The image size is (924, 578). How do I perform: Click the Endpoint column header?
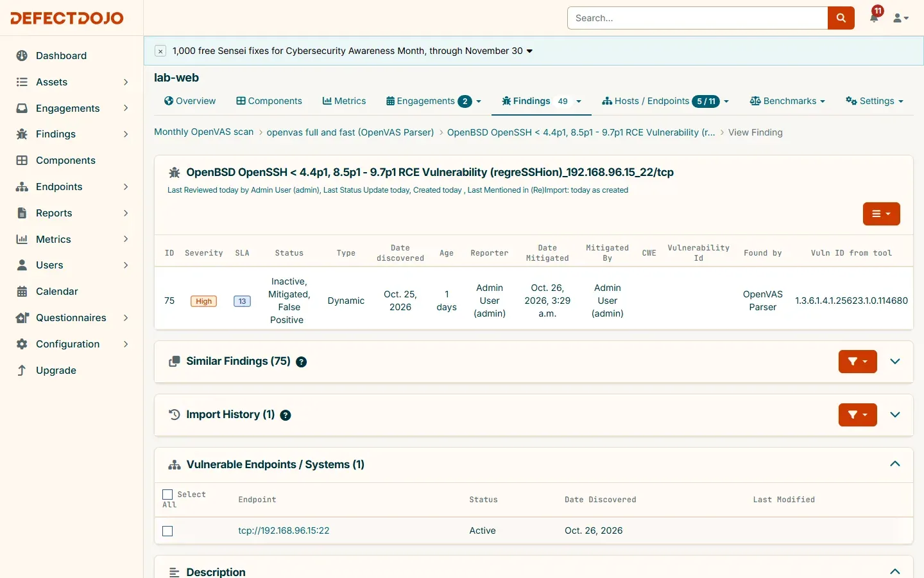click(x=257, y=500)
